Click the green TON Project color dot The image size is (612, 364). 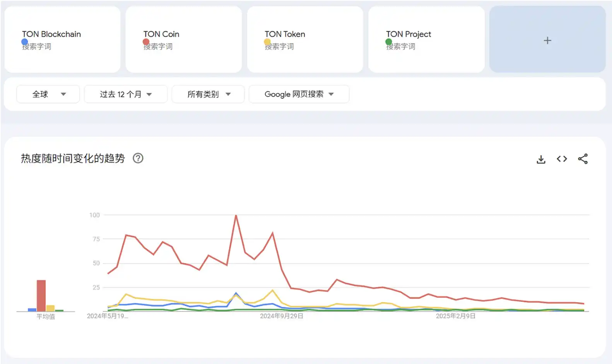coord(389,42)
